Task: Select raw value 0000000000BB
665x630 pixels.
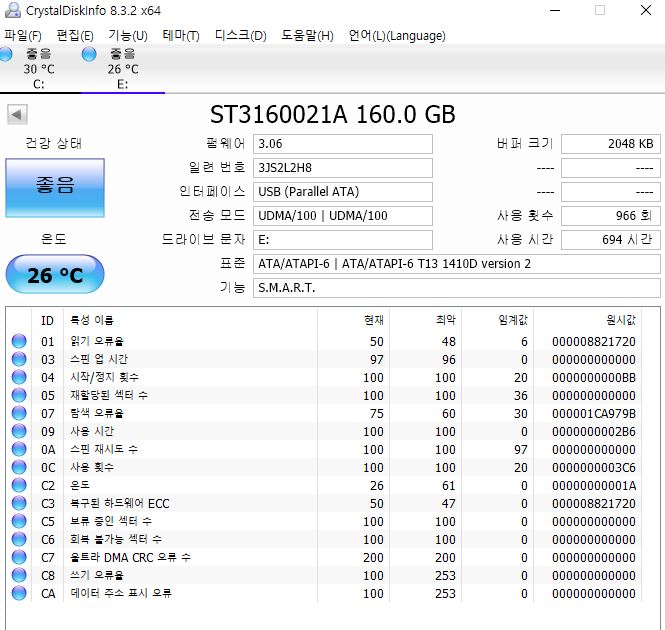Action: coord(594,378)
